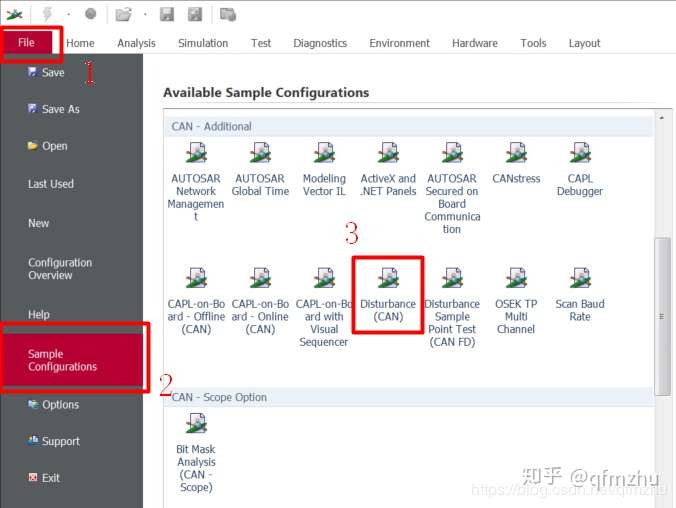
Task: Open the CANstress sample configuration
Action: 516,163
